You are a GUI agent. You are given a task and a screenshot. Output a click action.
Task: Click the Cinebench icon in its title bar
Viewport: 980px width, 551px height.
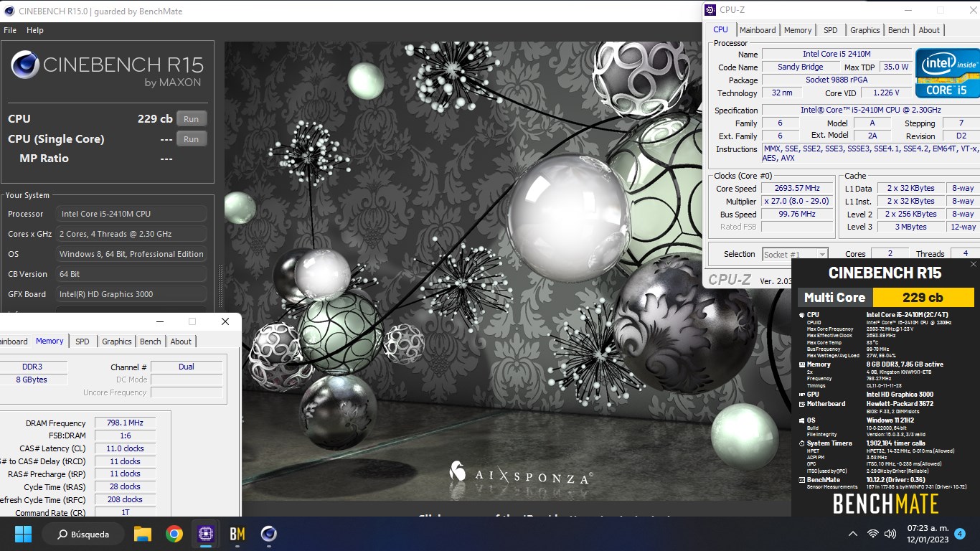8,11
